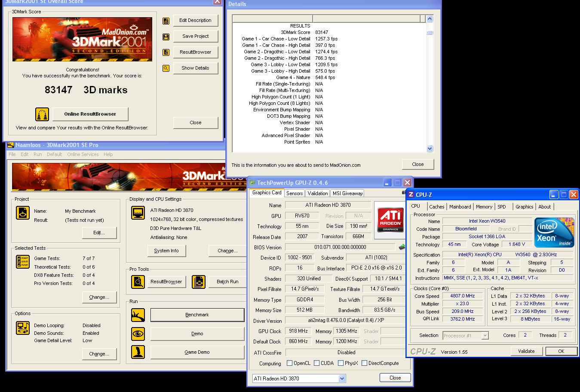Toggle the DirectCompute checkbox
The height and width of the screenshot is (392, 580).
364,363
